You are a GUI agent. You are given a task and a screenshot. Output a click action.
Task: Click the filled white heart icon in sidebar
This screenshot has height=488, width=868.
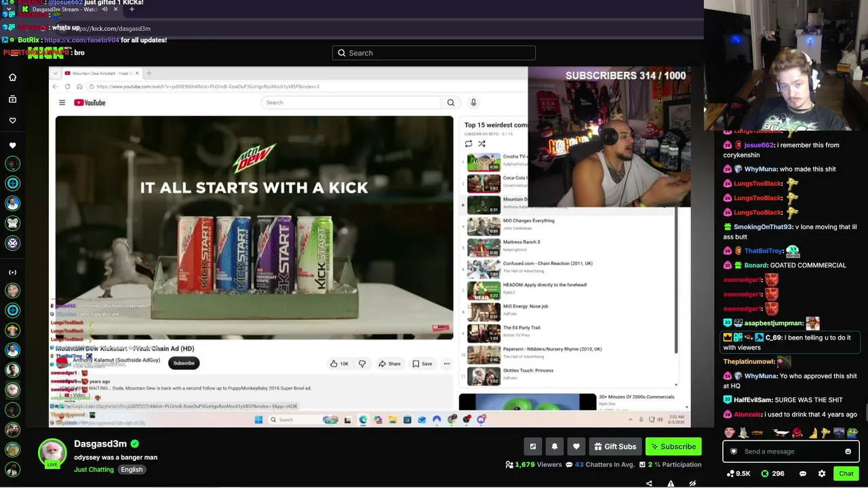(x=12, y=145)
